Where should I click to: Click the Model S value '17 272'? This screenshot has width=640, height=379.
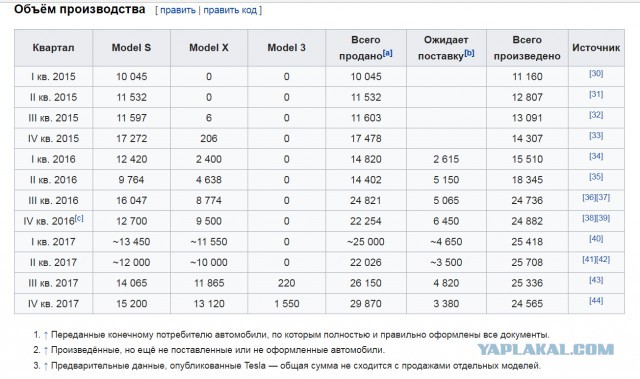click(x=131, y=139)
